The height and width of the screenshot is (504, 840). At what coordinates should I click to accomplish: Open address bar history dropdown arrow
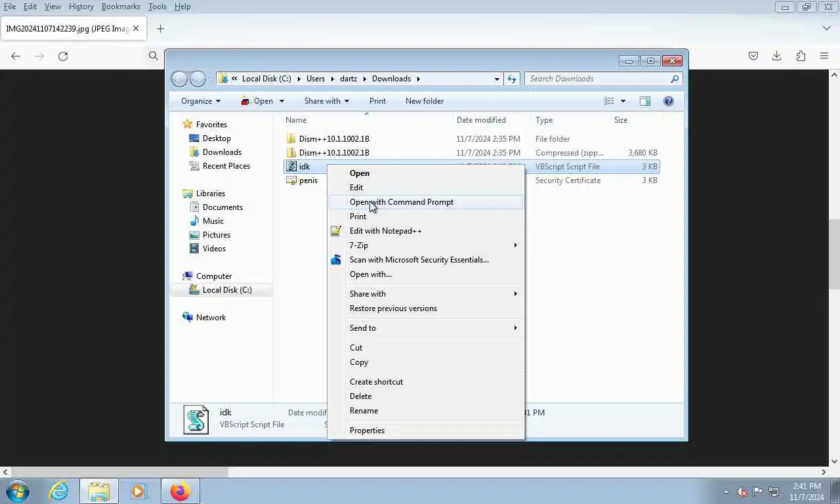[x=497, y=79]
